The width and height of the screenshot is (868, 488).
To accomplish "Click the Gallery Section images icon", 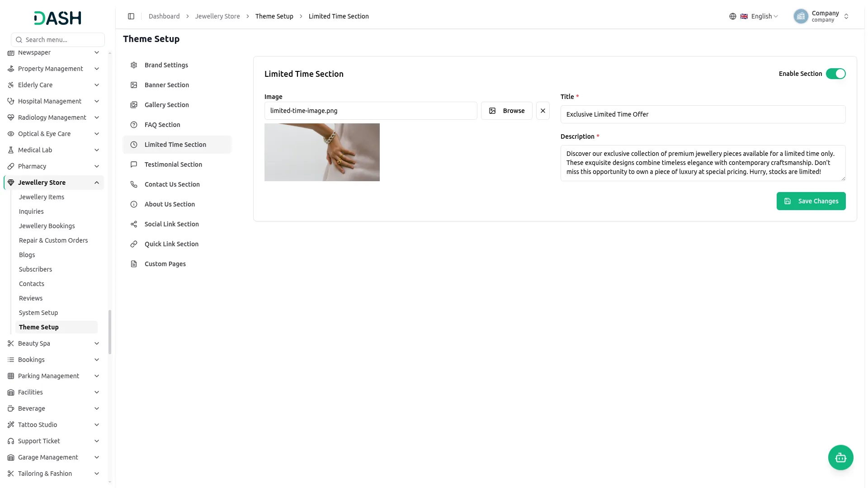I will (134, 105).
